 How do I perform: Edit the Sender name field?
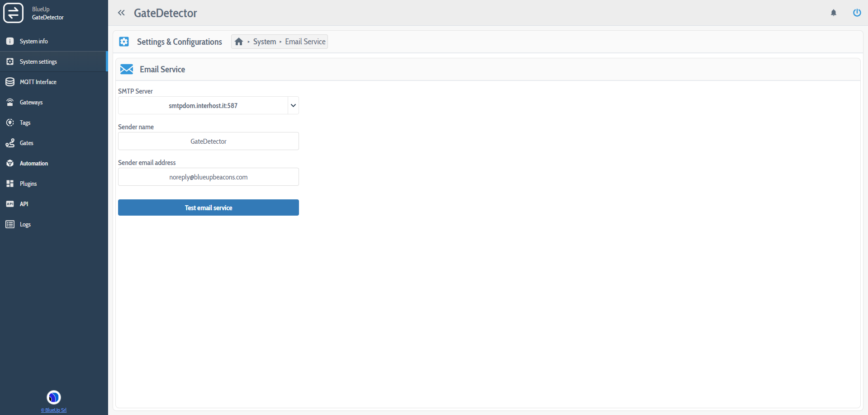208,141
